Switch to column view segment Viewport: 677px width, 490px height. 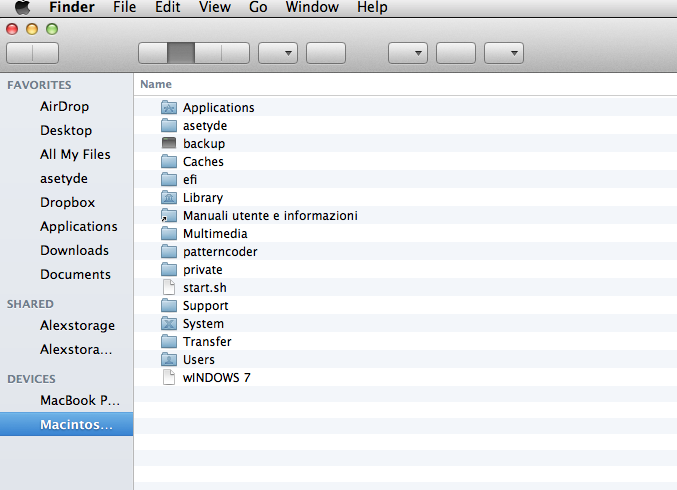click(208, 53)
